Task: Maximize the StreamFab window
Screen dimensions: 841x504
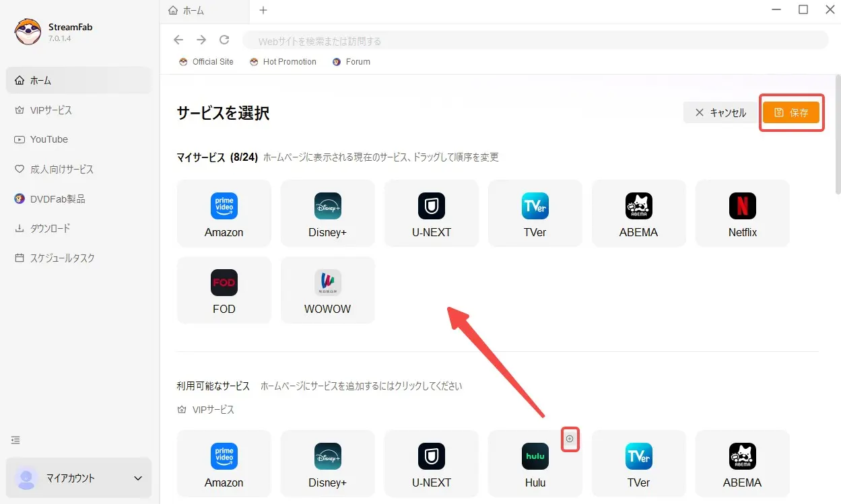Action: [803, 9]
